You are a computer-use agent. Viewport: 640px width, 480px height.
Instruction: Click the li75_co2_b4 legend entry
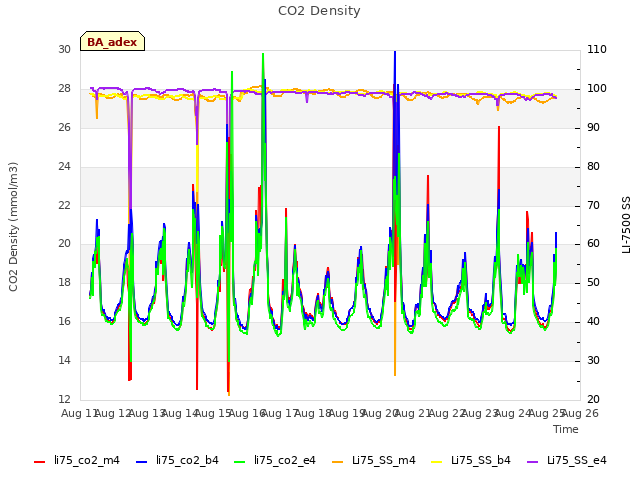point(177,461)
